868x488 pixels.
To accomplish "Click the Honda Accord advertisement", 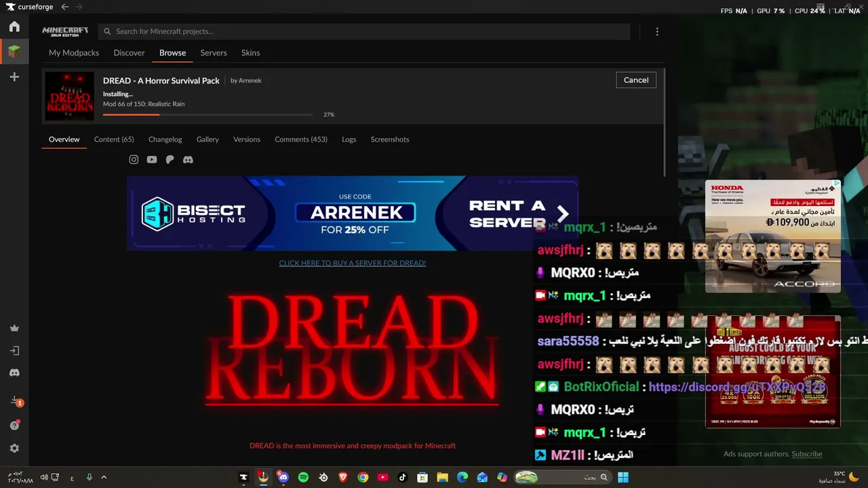I will 773,236.
